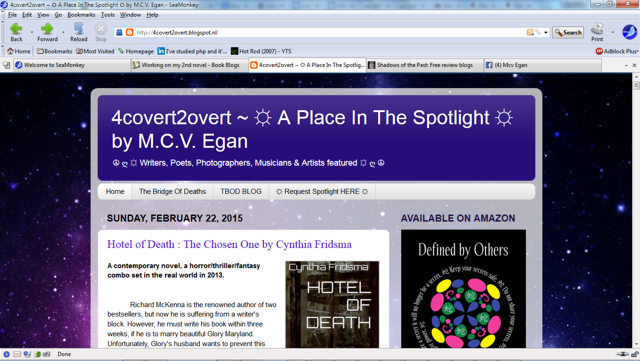
Task: Open Address Book from status bar icon
Action: (37, 354)
